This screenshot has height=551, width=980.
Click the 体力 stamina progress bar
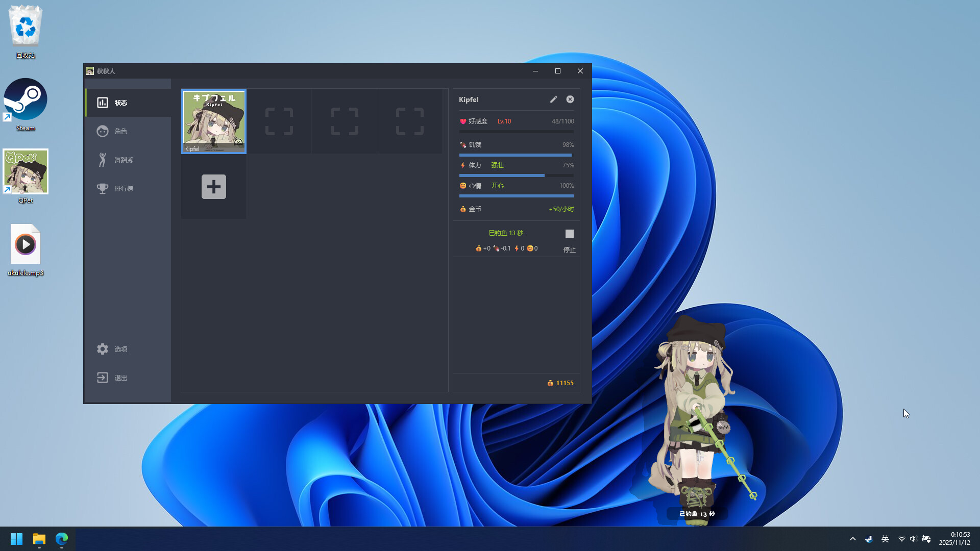coord(516,176)
